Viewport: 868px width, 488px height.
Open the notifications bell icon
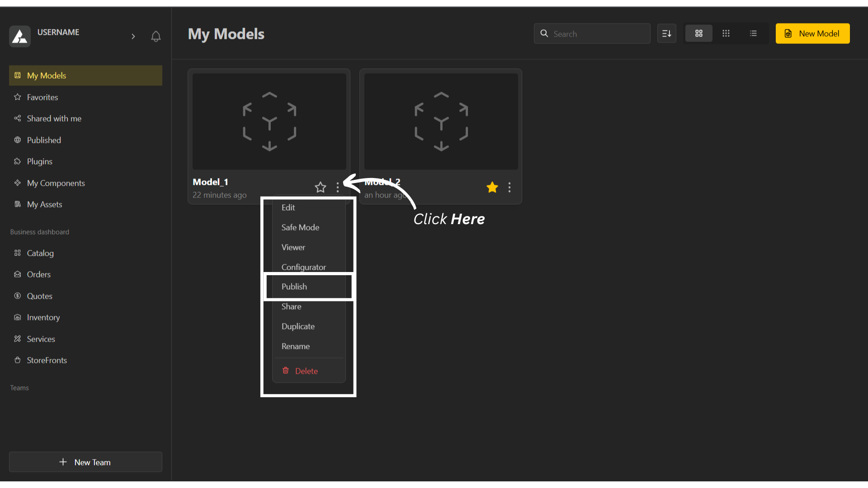[156, 36]
